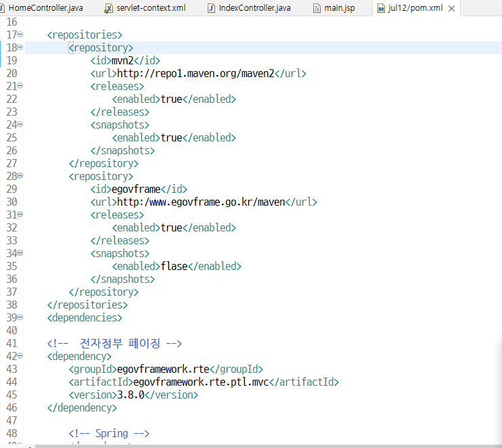Click the closing repository tag on line 27
Viewport: 502px width, 448px height.
(x=104, y=164)
